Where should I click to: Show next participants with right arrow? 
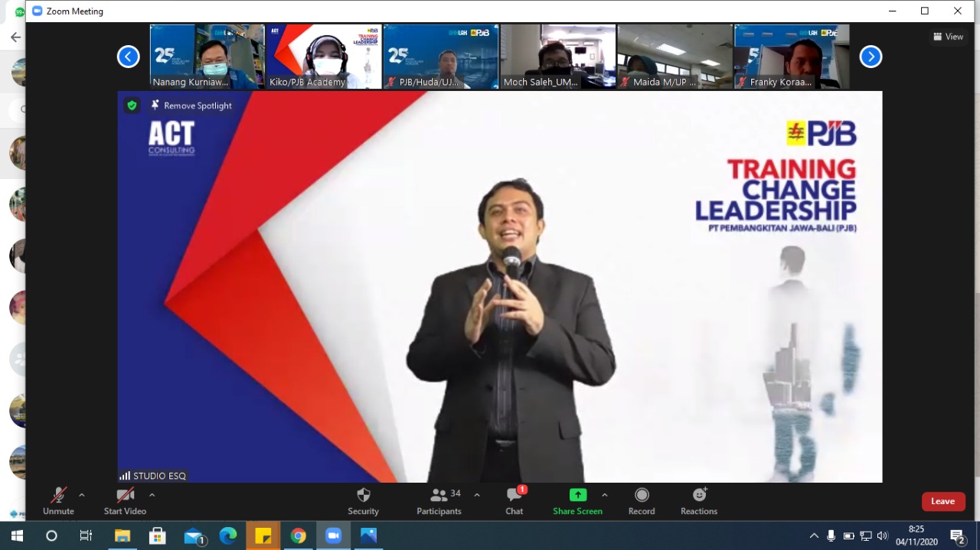tap(871, 57)
